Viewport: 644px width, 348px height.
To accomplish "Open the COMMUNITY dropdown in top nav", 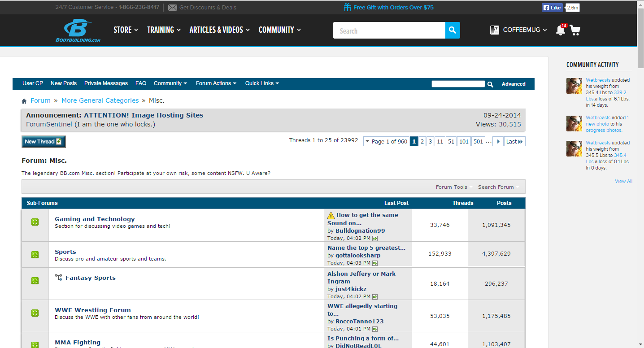I will (280, 30).
